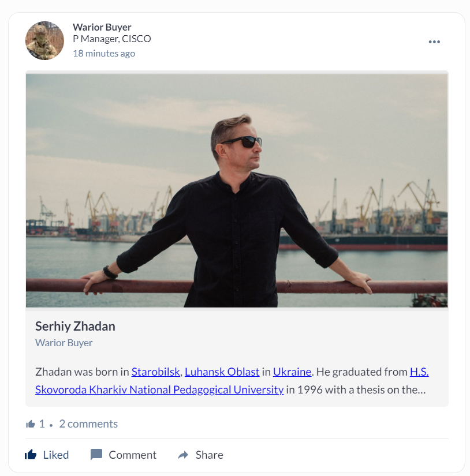This screenshot has width=470, height=476.
Task: Click the Warior Buyer profile avatar
Action: click(44, 40)
